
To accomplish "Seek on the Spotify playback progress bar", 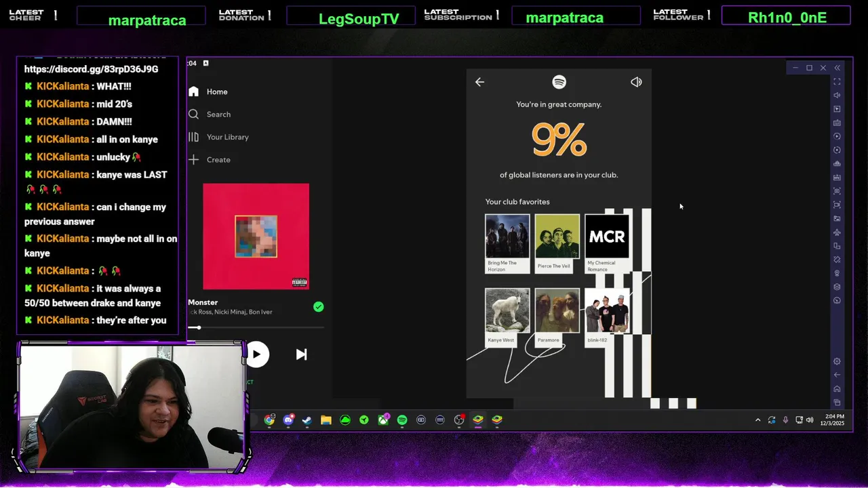I will (256, 327).
